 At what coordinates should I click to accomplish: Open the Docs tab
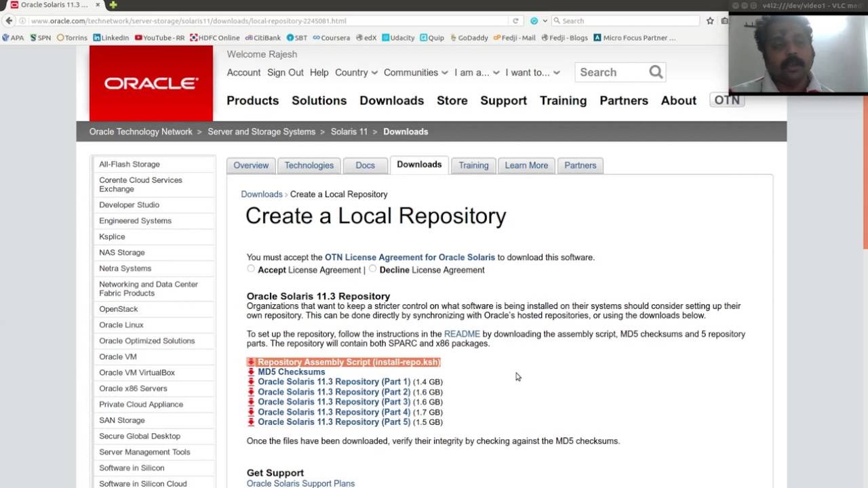[365, 165]
